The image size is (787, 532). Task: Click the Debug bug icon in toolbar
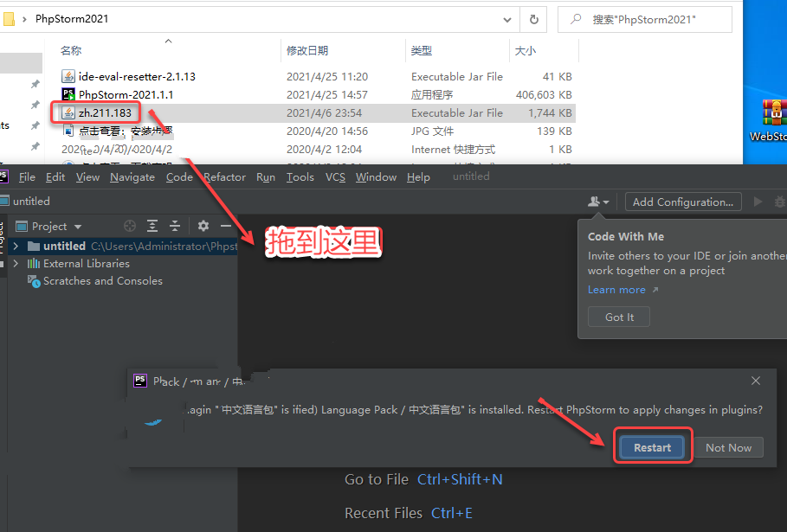779,202
